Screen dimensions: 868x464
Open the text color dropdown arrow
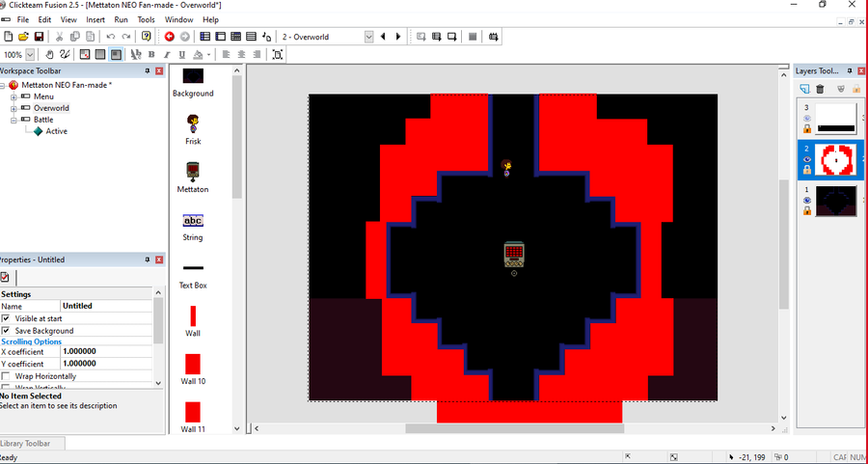click(208, 54)
